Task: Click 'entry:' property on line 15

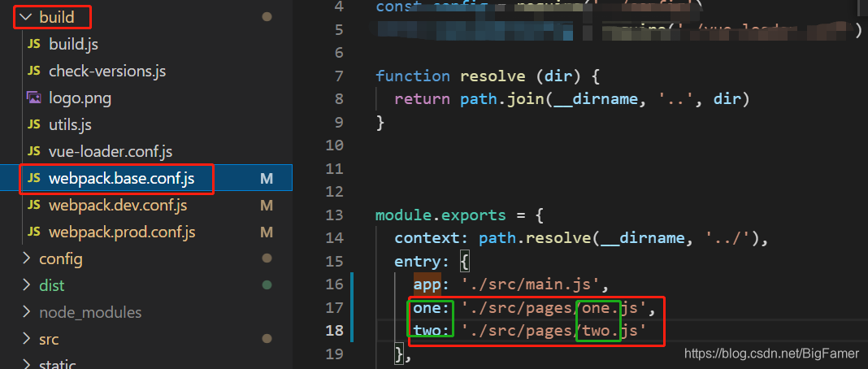Action: tap(422, 262)
